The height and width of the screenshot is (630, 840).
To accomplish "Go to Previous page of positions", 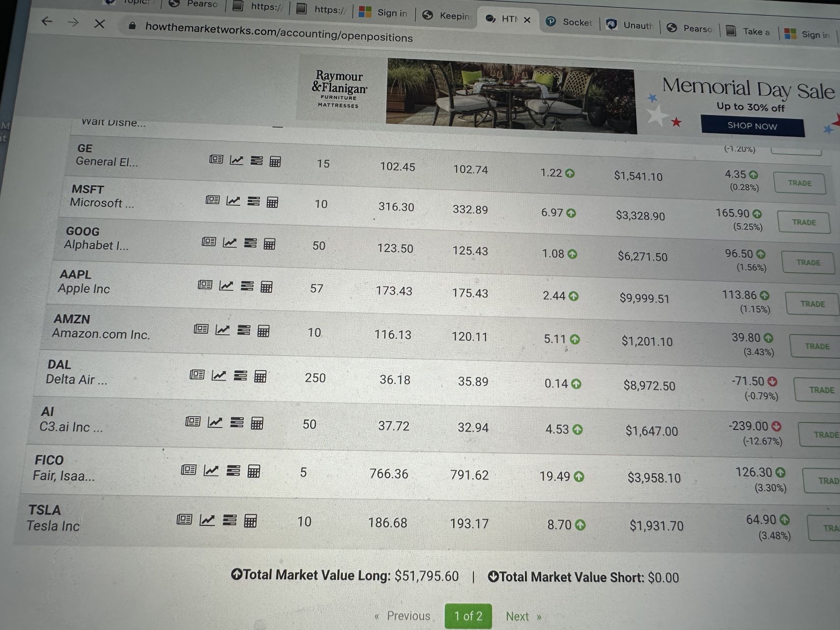I will 403,616.
